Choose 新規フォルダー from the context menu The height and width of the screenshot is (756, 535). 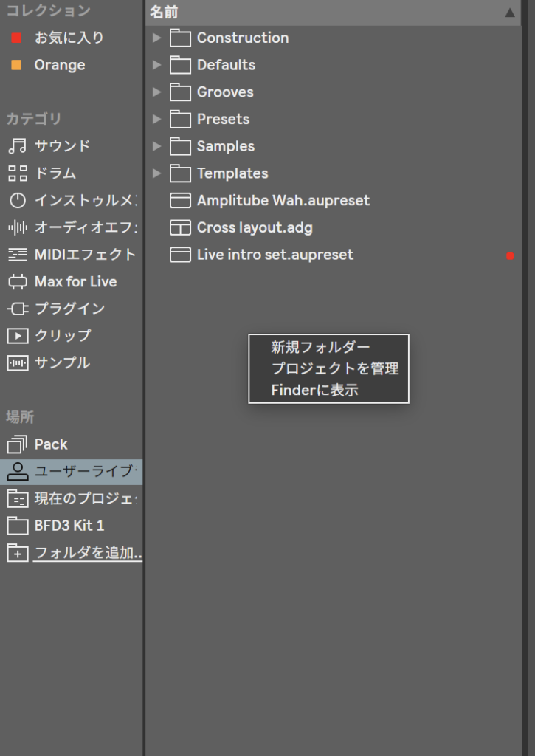coord(320,348)
